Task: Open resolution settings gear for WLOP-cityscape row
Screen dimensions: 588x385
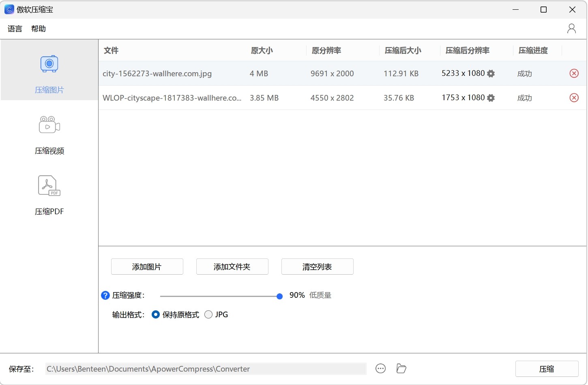Action: [x=491, y=98]
